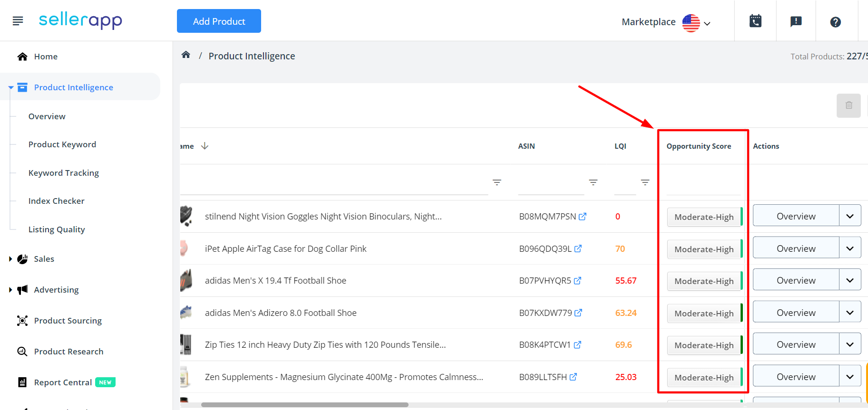Click the home breadcrumb icon

186,55
